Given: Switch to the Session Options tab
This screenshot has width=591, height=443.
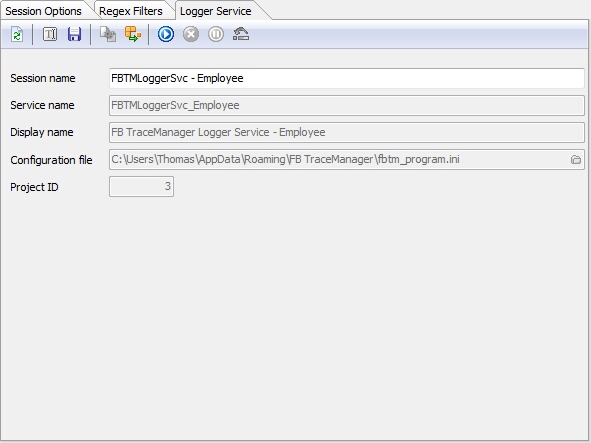Looking at the screenshot, I should (x=43, y=11).
